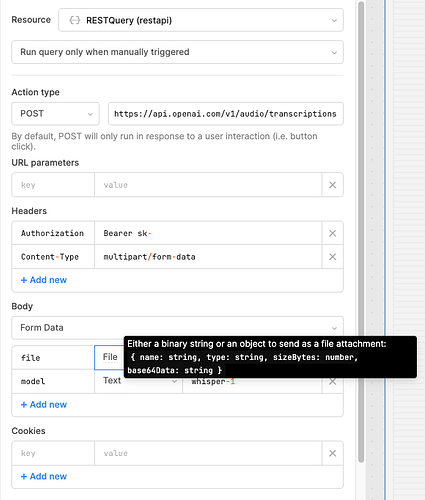
Task: Add new header row
Action: pyautogui.click(x=44, y=280)
